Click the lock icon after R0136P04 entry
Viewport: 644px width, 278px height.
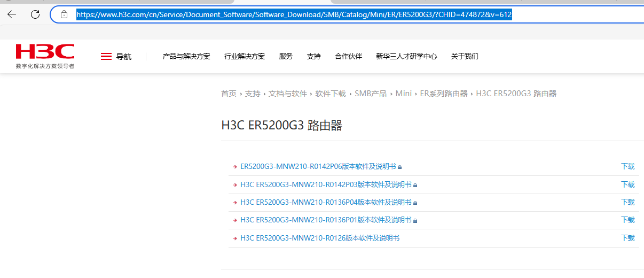(x=415, y=203)
